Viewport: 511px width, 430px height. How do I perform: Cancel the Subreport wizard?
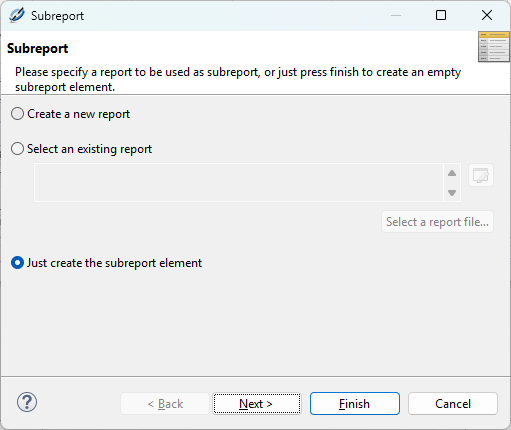pyautogui.click(x=453, y=404)
